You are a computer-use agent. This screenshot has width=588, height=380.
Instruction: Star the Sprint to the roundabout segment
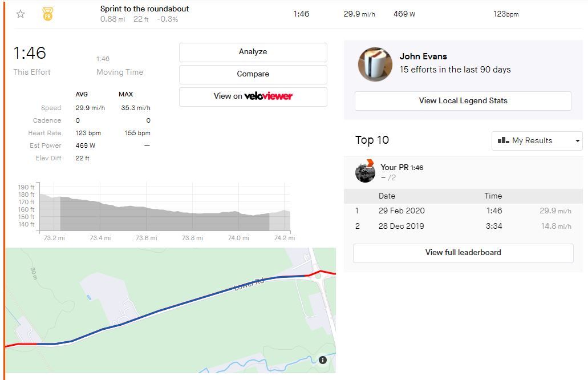pos(21,14)
